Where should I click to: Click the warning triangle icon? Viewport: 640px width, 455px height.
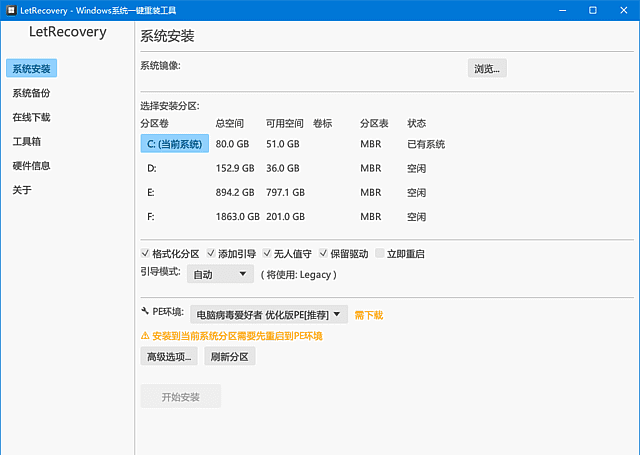(x=145, y=336)
